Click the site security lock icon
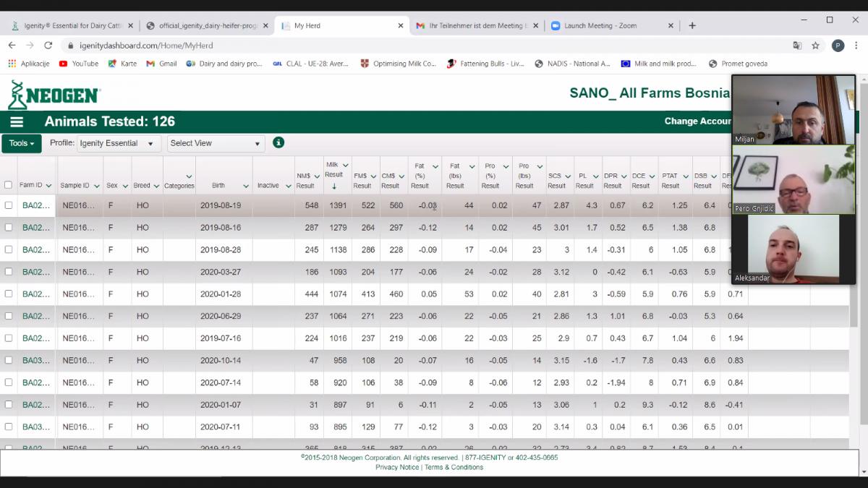 tap(70, 46)
